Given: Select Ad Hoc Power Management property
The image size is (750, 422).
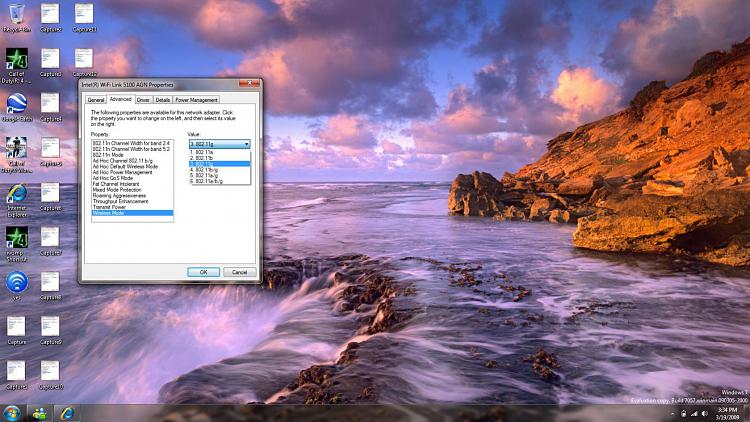Looking at the screenshot, I should coord(132,172).
